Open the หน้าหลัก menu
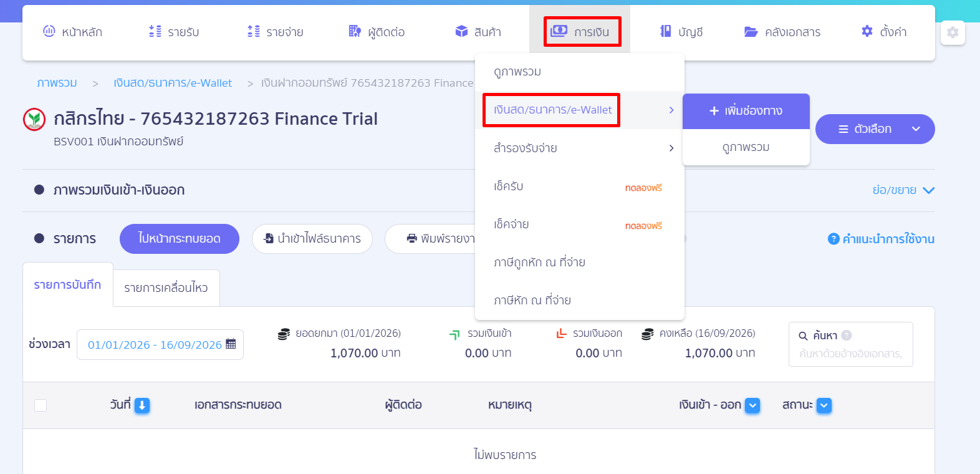Viewport: 980px width, 474px height. click(72, 32)
